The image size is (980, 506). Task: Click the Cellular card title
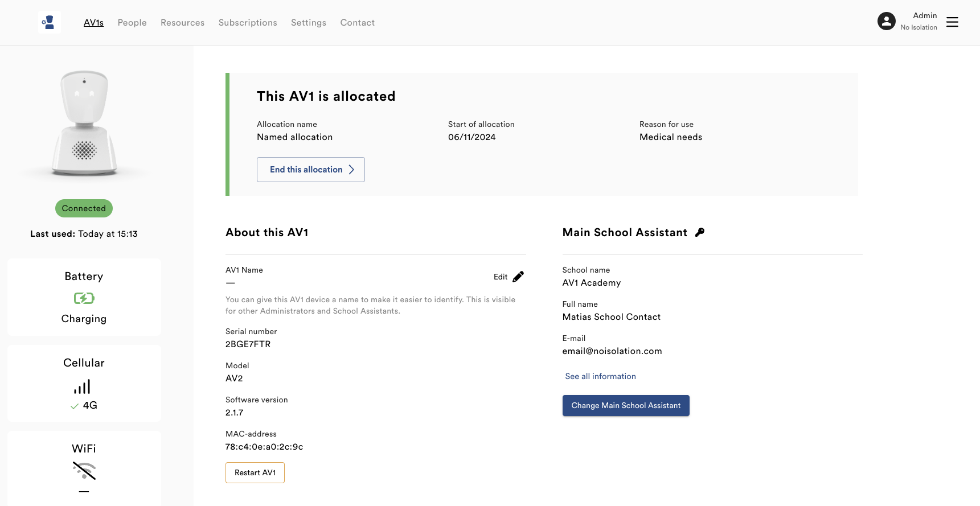coord(84,363)
